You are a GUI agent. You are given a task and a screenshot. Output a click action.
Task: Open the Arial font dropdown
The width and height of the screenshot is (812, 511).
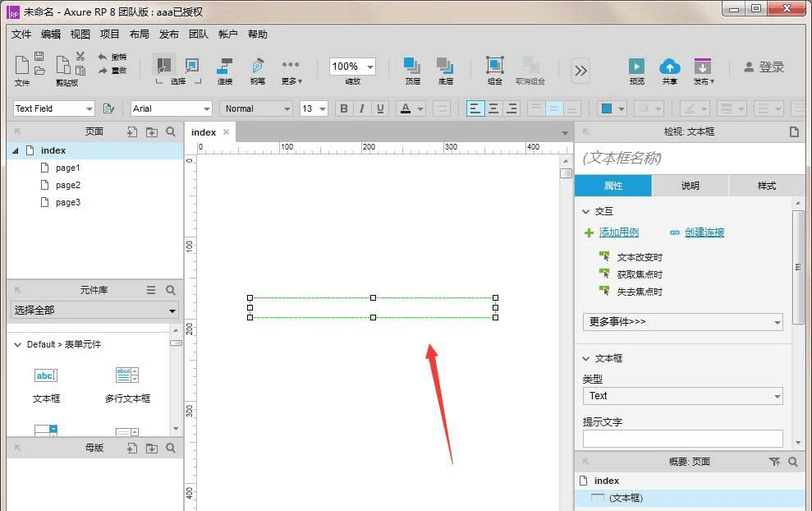point(207,108)
